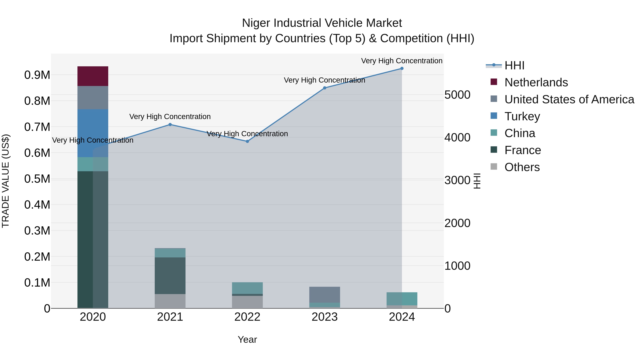
Task: Select the Turkey segment of 2020 bar
Action: 93,133
